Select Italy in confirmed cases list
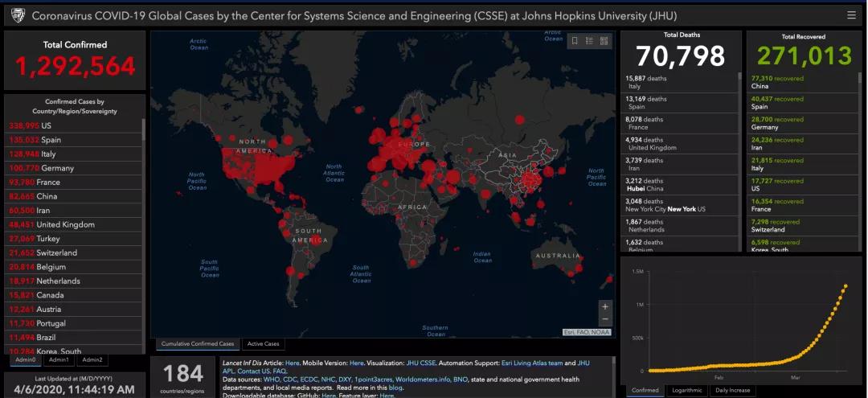Viewport: 868px width, 398px height. [72, 154]
